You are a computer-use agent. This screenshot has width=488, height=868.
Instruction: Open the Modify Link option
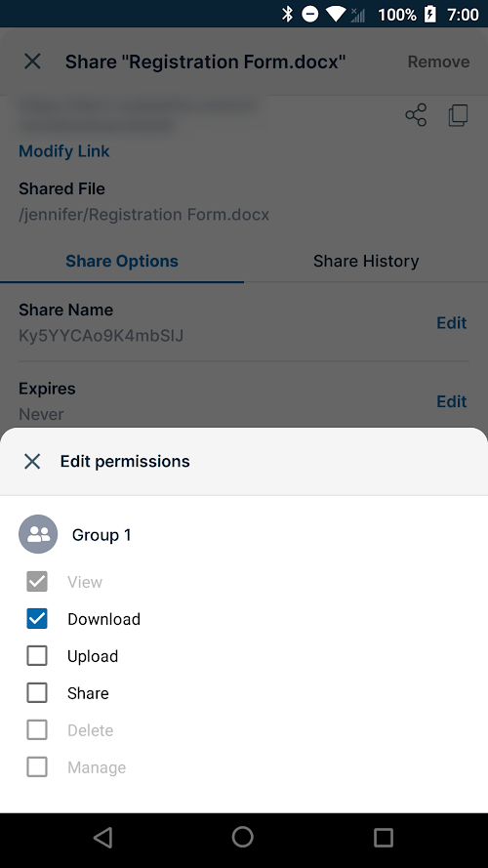(64, 151)
